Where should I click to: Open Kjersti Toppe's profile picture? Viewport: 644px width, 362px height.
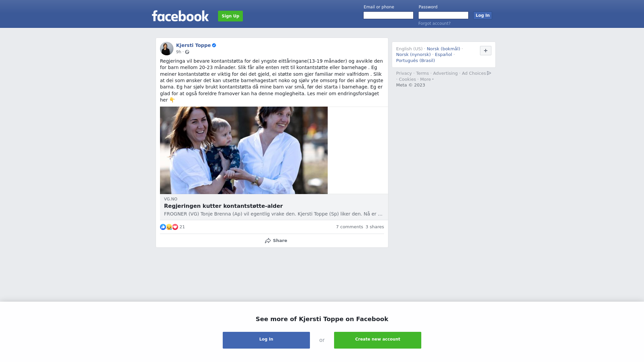click(167, 49)
